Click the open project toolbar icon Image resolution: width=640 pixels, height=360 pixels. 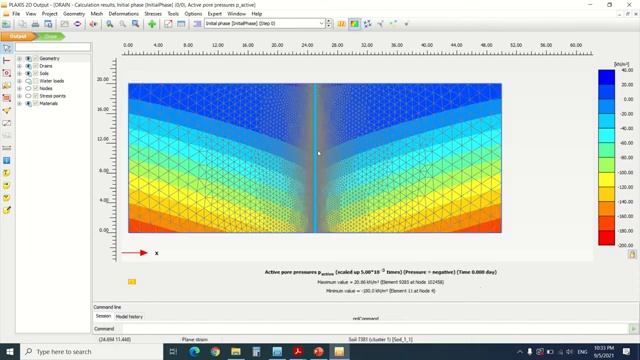(7, 24)
